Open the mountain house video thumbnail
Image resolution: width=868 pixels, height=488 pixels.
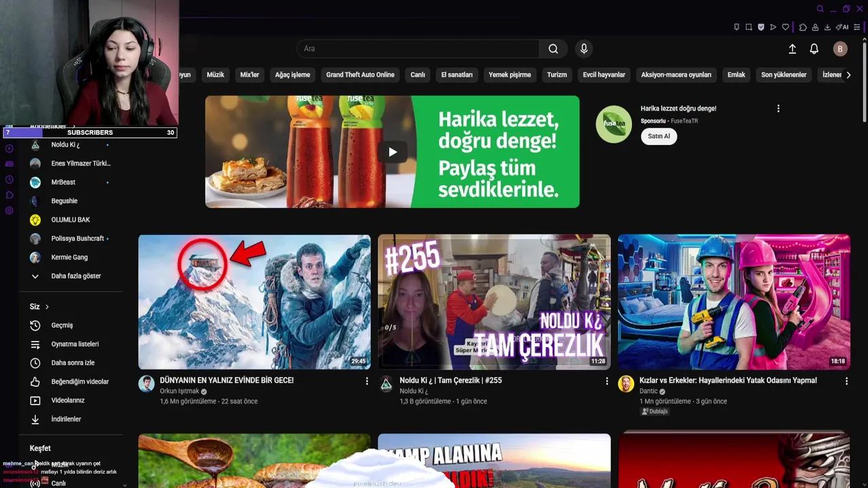tap(254, 302)
